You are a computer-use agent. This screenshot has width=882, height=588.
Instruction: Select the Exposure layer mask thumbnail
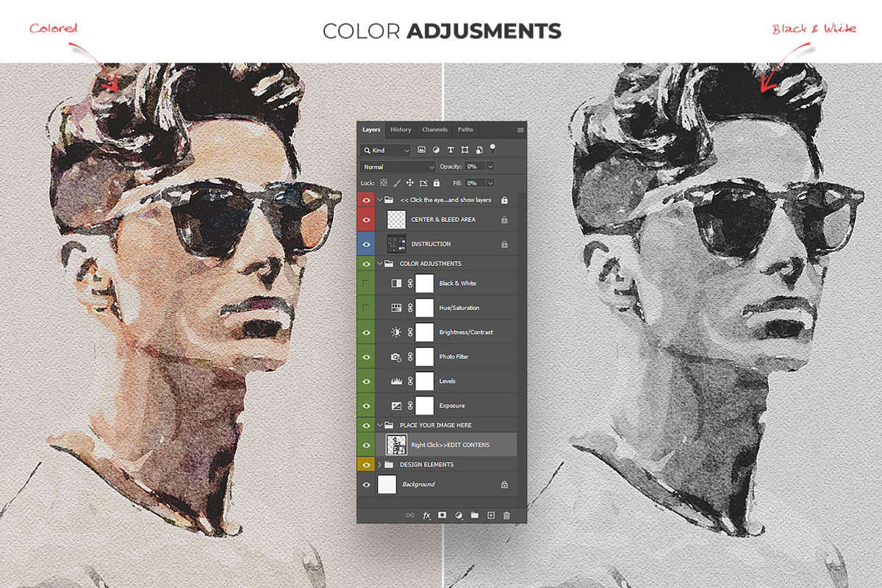425,406
